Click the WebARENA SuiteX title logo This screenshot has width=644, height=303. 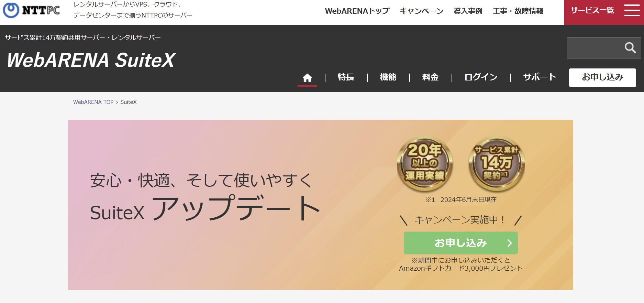click(x=91, y=60)
